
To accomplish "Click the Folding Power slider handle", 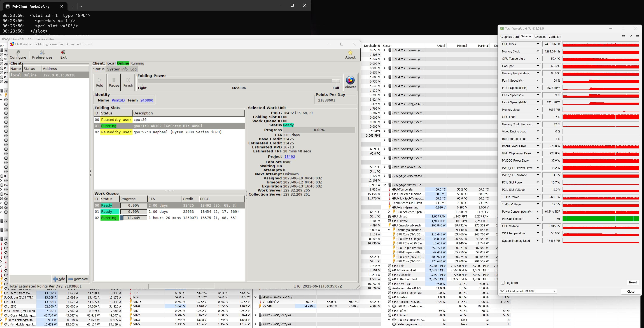I will pos(336,81).
